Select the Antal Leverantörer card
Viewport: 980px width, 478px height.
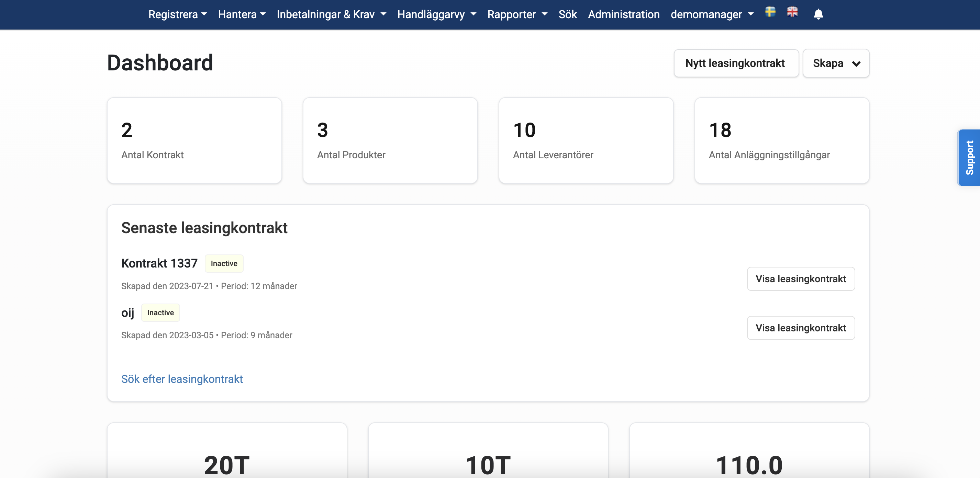pos(586,140)
